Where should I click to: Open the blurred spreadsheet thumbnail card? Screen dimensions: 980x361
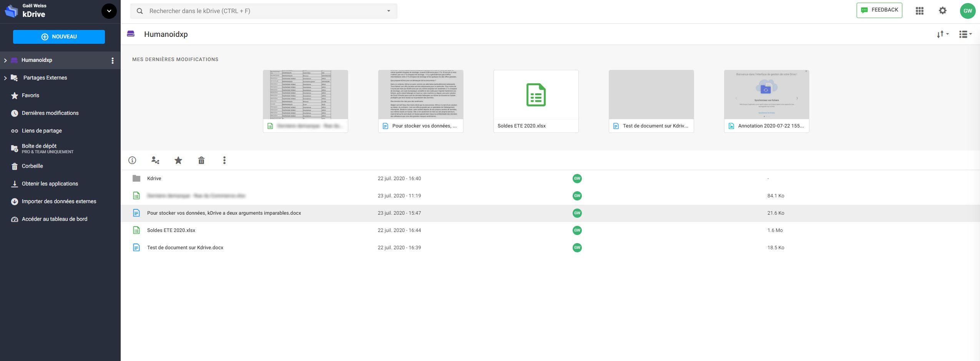click(306, 101)
